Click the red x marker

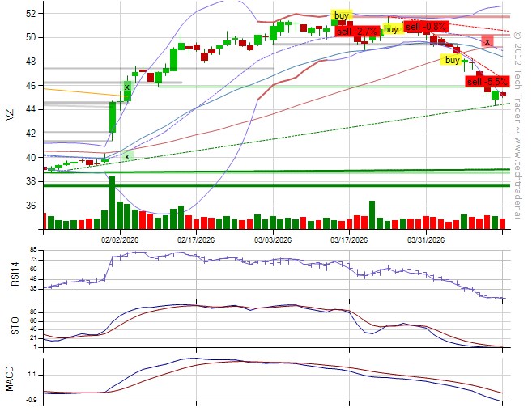(x=487, y=41)
